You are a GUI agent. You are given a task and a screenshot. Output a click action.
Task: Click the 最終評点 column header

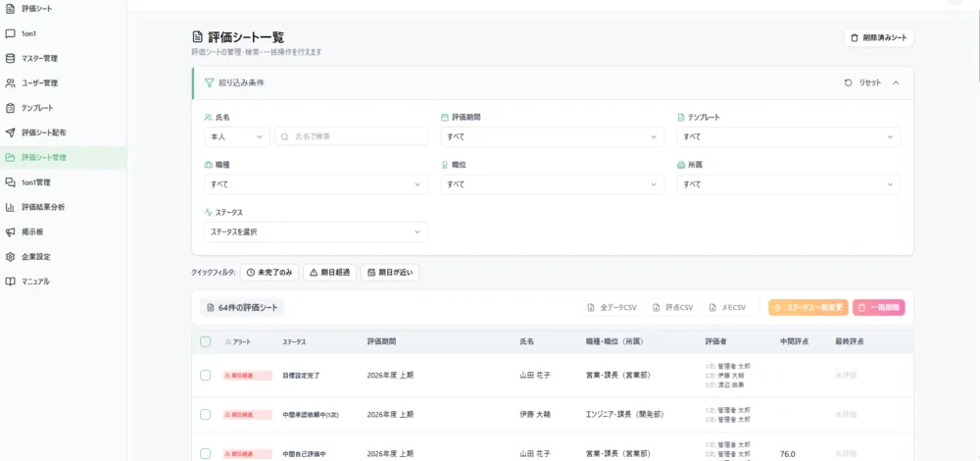pyautogui.click(x=848, y=342)
